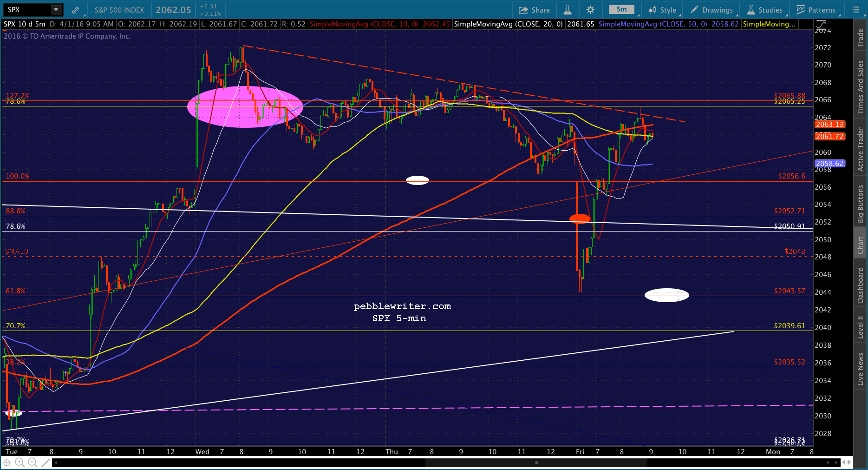
Task: Click the scrollbar right arrow at the far end
Action: [x=837, y=463]
